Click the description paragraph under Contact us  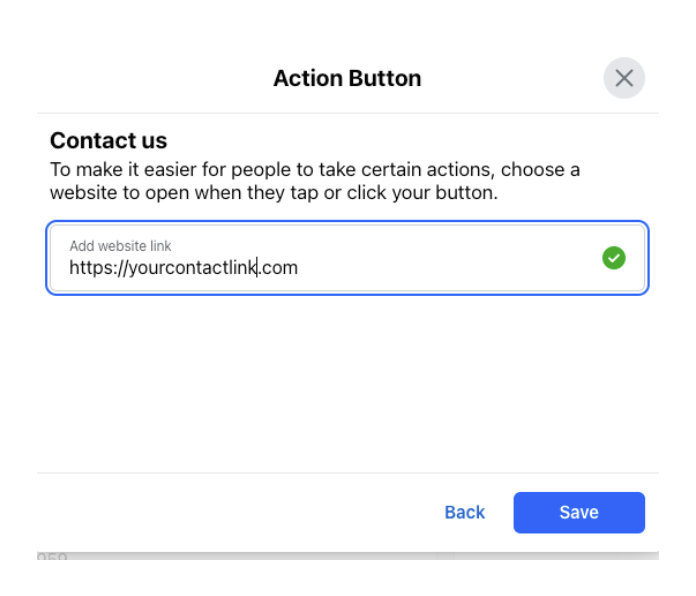pyautogui.click(x=315, y=181)
